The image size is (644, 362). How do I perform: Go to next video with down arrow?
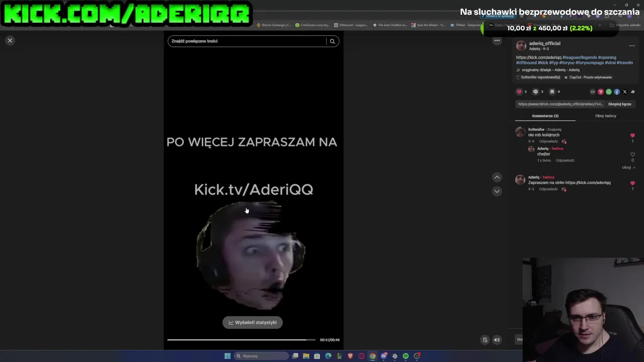tap(497, 191)
